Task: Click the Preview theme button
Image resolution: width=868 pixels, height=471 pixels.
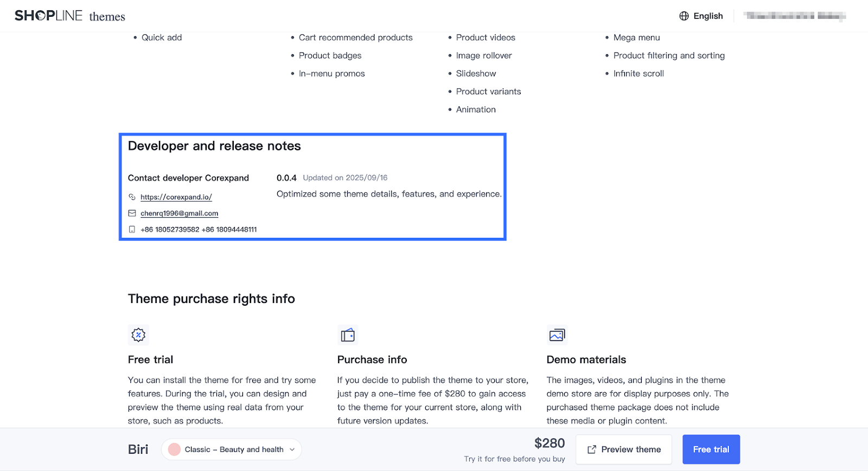Action: coord(624,449)
